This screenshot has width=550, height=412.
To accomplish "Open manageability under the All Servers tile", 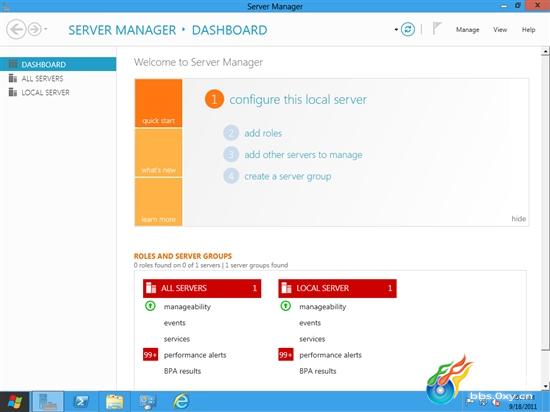I will tap(187, 307).
